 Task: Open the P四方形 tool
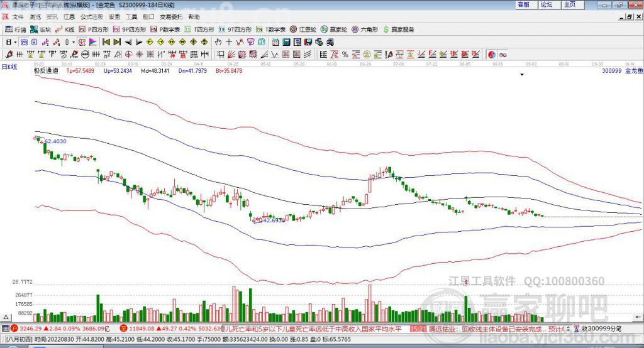[x=94, y=30]
